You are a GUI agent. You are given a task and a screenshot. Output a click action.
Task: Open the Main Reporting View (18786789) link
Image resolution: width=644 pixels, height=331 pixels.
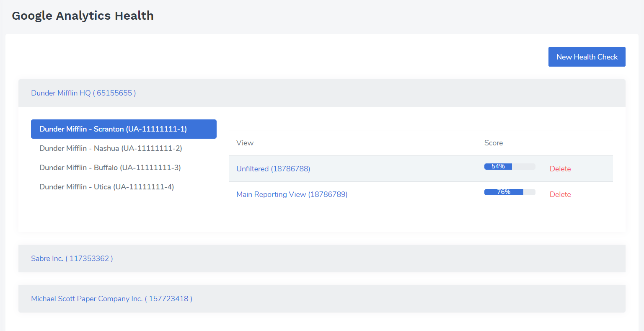(292, 194)
